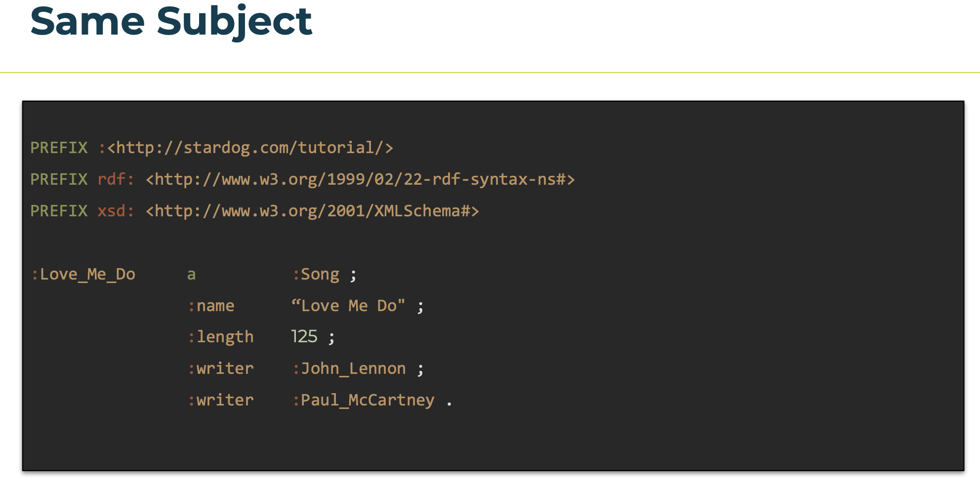
Task: Click the Same Subject slide title
Action: click(x=171, y=22)
